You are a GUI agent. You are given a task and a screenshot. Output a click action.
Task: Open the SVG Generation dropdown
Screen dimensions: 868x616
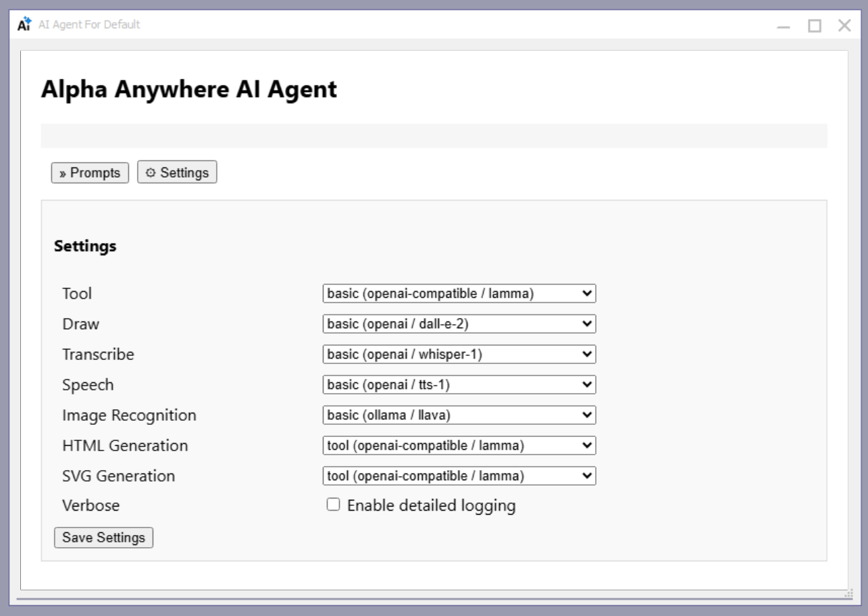[x=459, y=476]
